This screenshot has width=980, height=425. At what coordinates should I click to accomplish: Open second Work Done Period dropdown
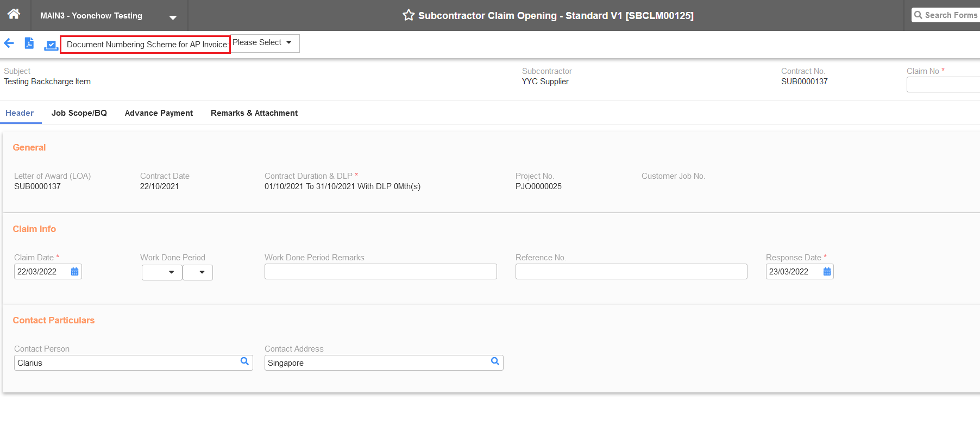(198, 272)
